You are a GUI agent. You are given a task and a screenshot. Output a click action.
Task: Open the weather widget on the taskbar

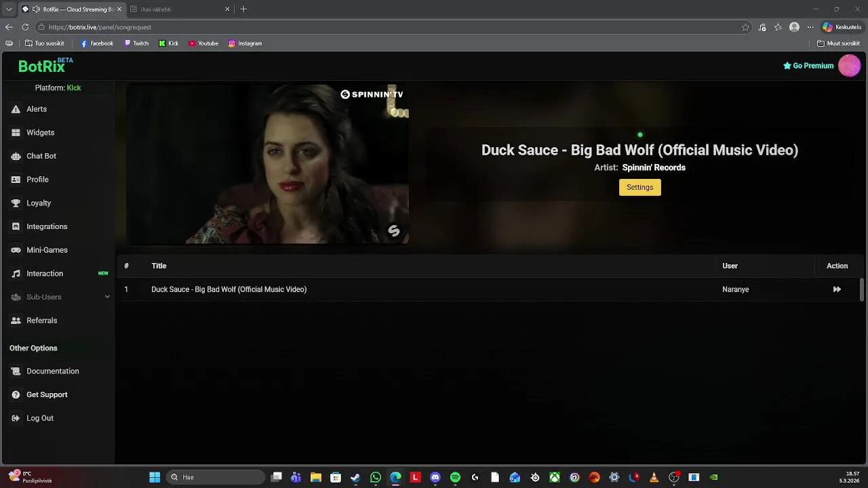pyautogui.click(x=31, y=477)
